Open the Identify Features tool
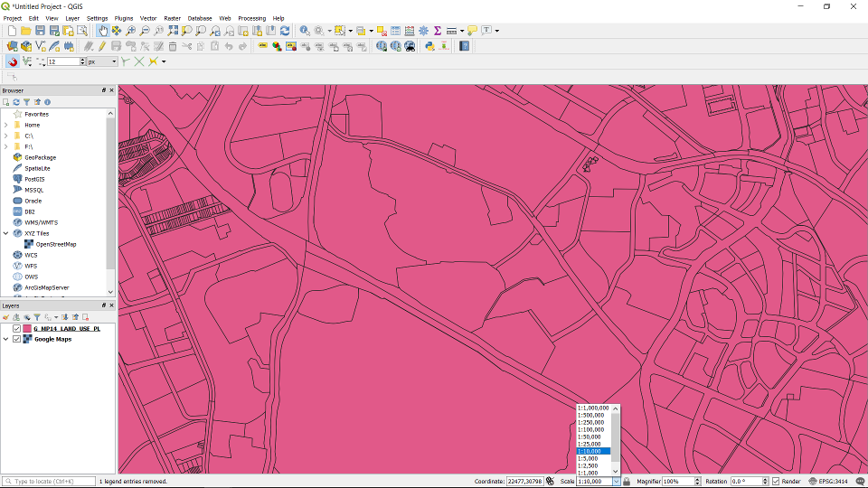This screenshot has height=488, width=868. tap(305, 31)
